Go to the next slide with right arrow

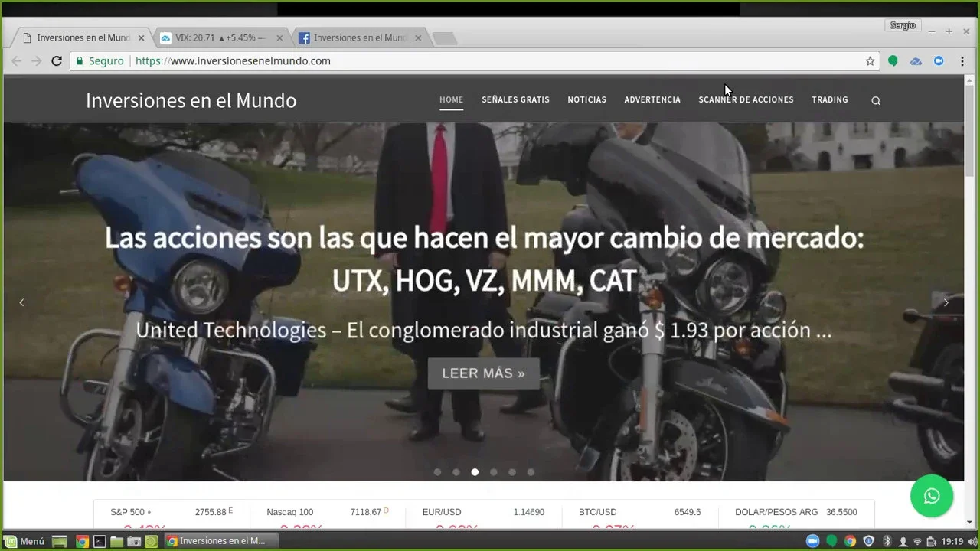pos(946,302)
